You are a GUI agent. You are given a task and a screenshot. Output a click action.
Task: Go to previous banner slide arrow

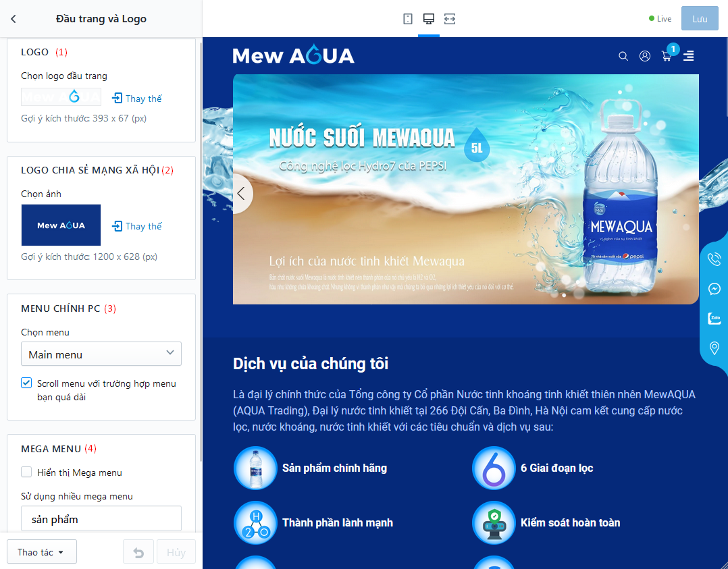click(x=241, y=194)
